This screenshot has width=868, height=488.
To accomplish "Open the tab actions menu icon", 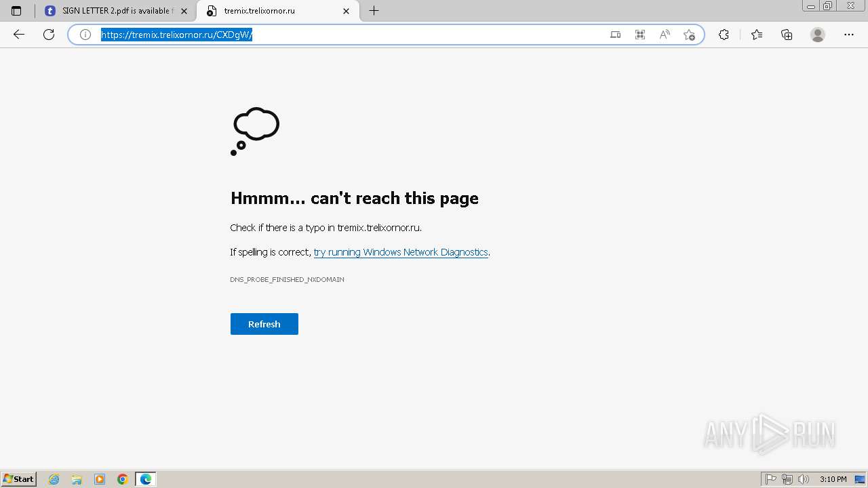I will (16, 11).
